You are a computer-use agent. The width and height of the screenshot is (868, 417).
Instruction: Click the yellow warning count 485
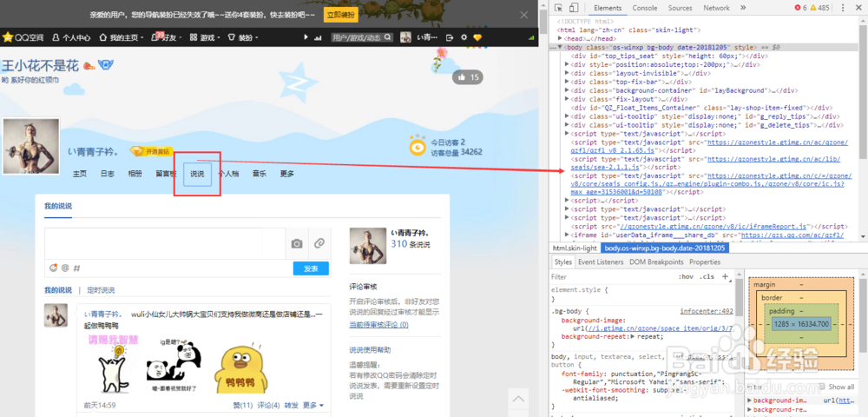coord(819,8)
